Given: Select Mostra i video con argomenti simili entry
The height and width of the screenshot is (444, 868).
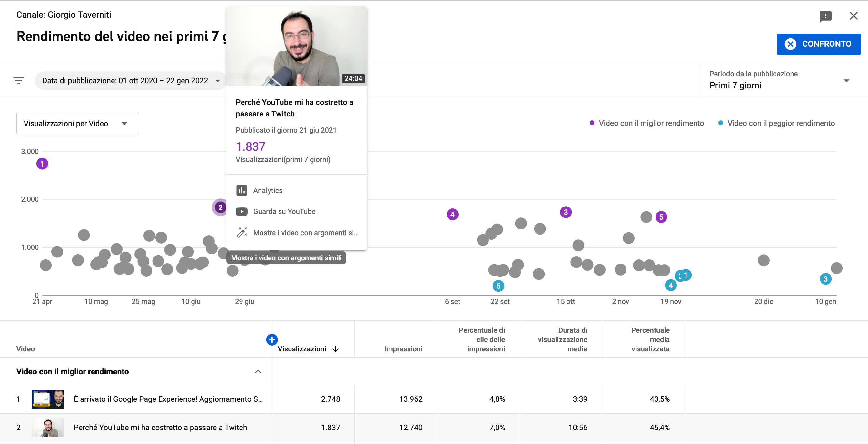Looking at the screenshot, I should (297, 233).
